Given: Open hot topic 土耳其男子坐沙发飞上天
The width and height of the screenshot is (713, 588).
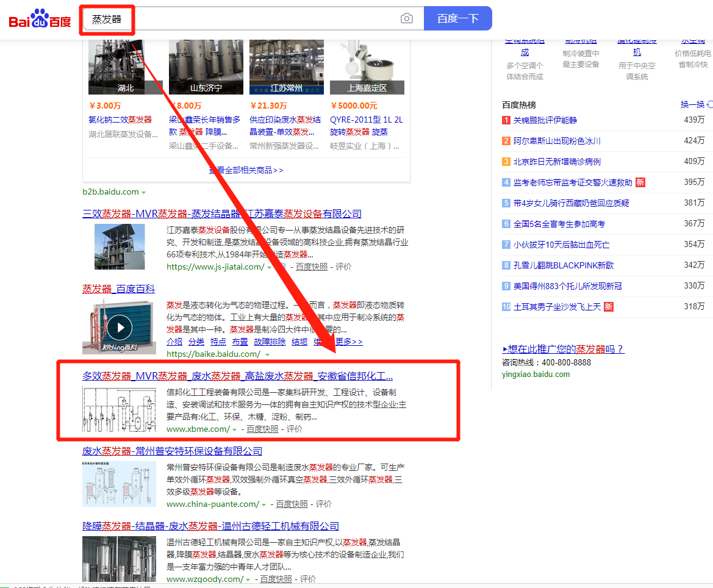Looking at the screenshot, I should [557, 307].
